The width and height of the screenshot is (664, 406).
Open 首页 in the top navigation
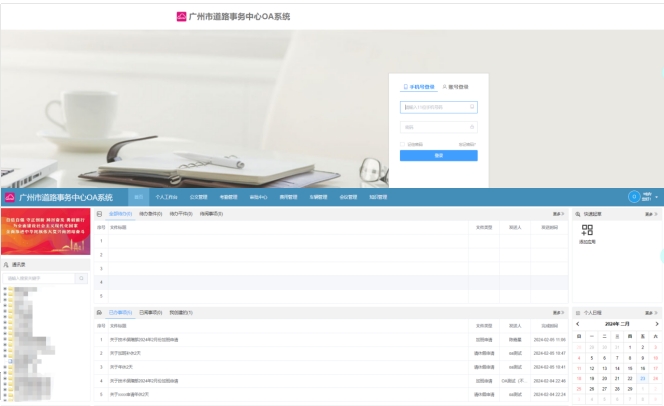(x=138, y=197)
